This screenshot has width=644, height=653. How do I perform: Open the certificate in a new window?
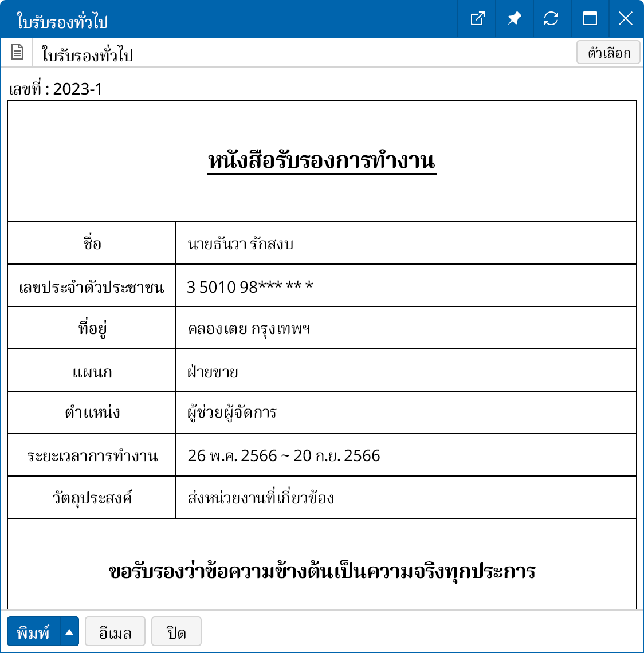(477, 19)
